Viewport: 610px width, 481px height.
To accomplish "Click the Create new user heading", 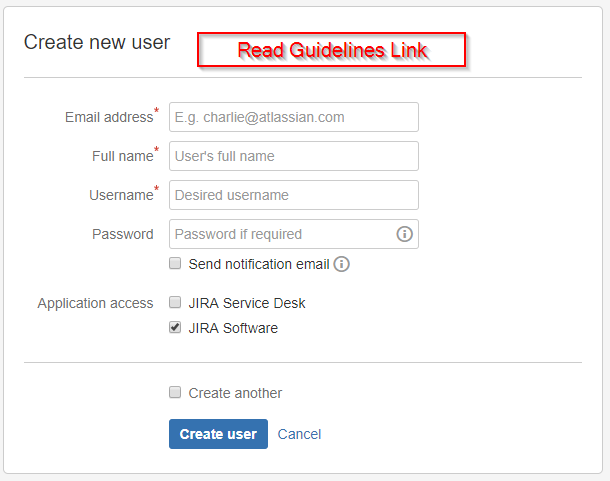I will (x=97, y=42).
